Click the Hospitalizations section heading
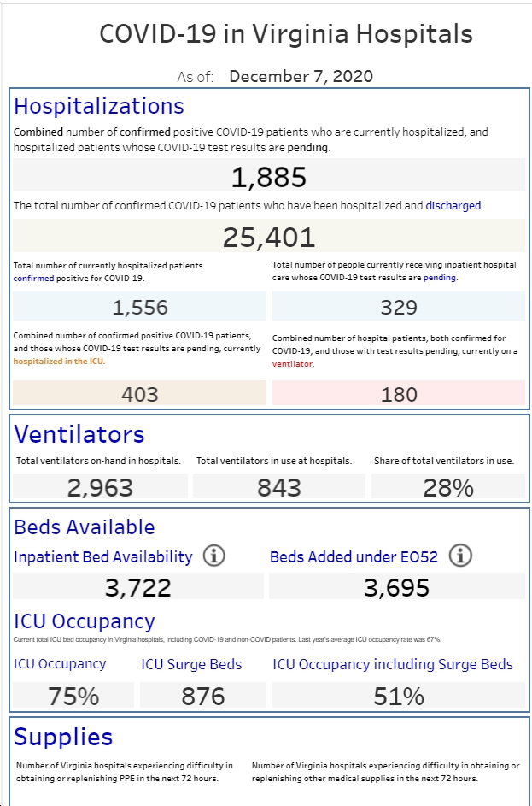The image size is (532, 806). click(x=98, y=106)
